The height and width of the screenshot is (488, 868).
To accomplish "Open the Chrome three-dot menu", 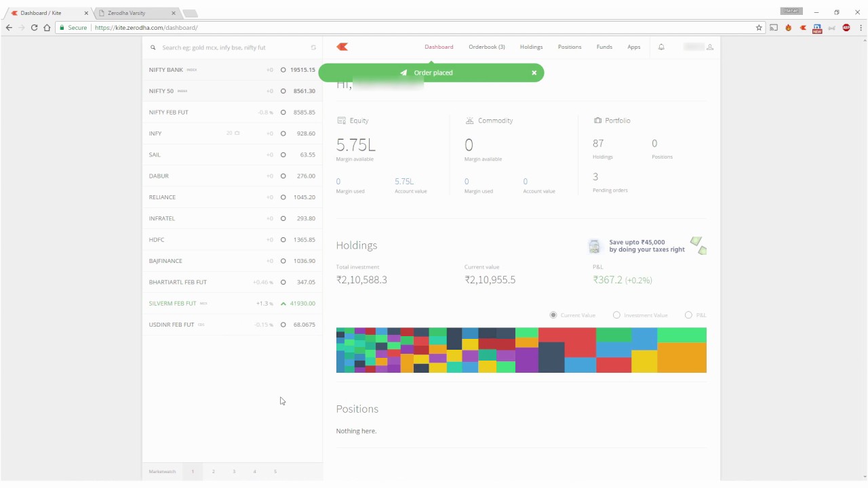I will [x=861, y=28].
